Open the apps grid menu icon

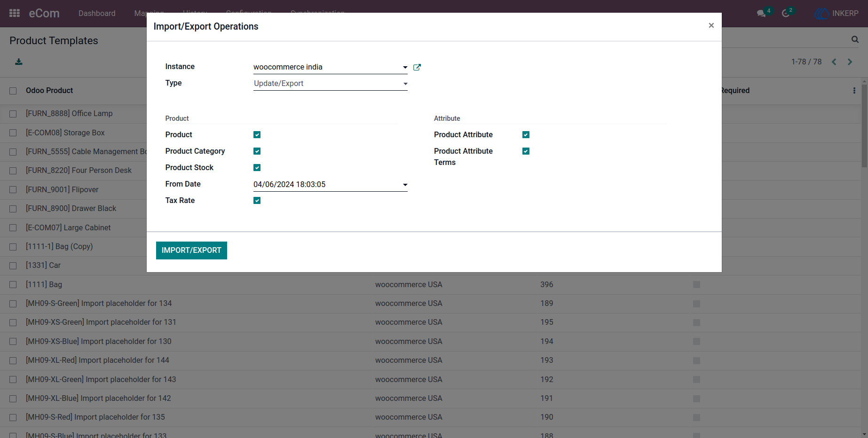point(15,13)
